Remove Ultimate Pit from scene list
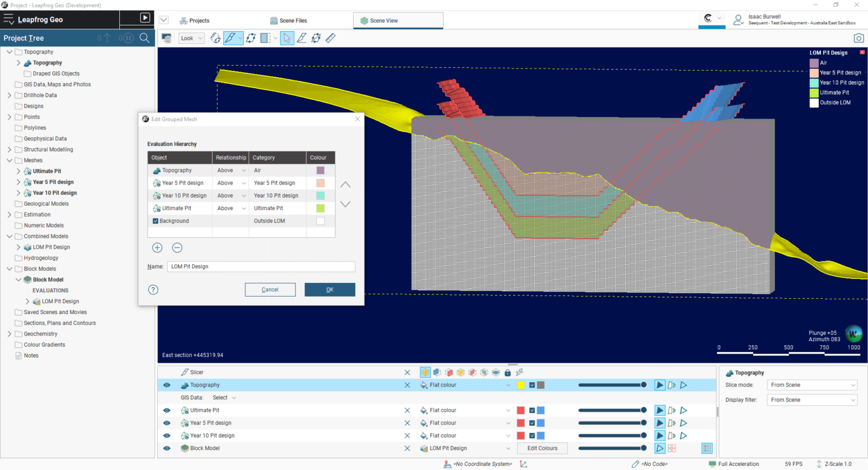 [407, 411]
